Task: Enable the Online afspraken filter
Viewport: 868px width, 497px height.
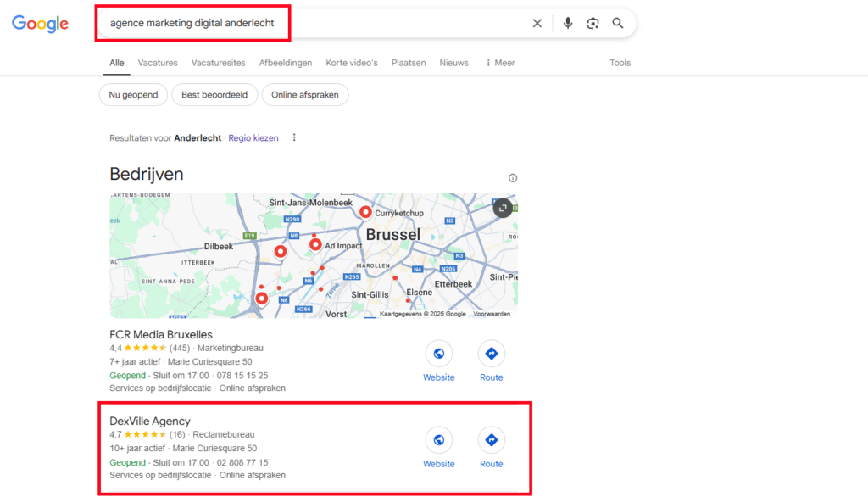Action: (x=305, y=95)
